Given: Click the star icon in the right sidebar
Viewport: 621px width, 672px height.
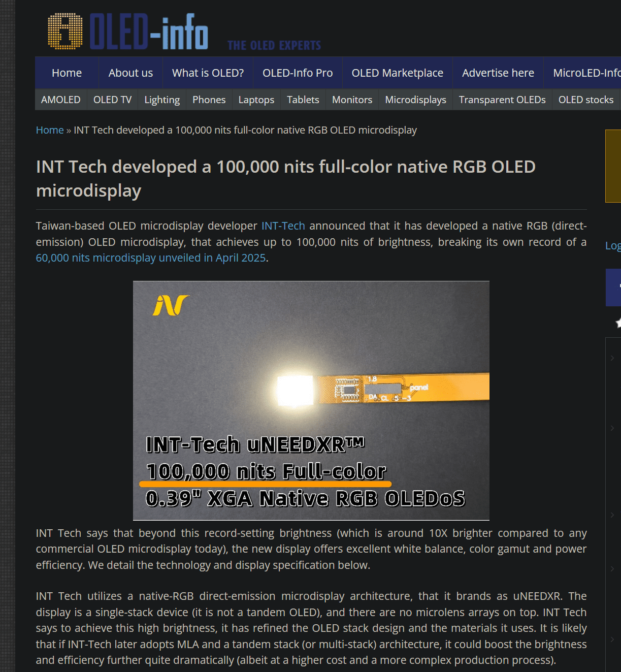Looking at the screenshot, I should pyautogui.click(x=618, y=323).
